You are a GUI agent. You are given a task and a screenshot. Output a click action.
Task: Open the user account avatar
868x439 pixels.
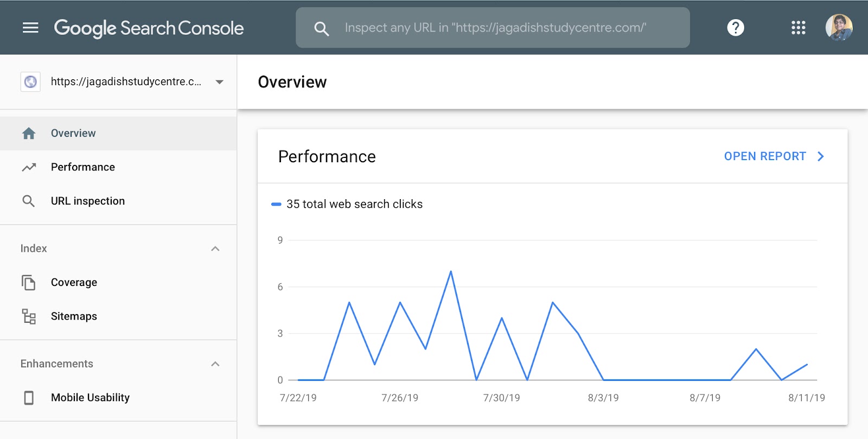coord(839,28)
